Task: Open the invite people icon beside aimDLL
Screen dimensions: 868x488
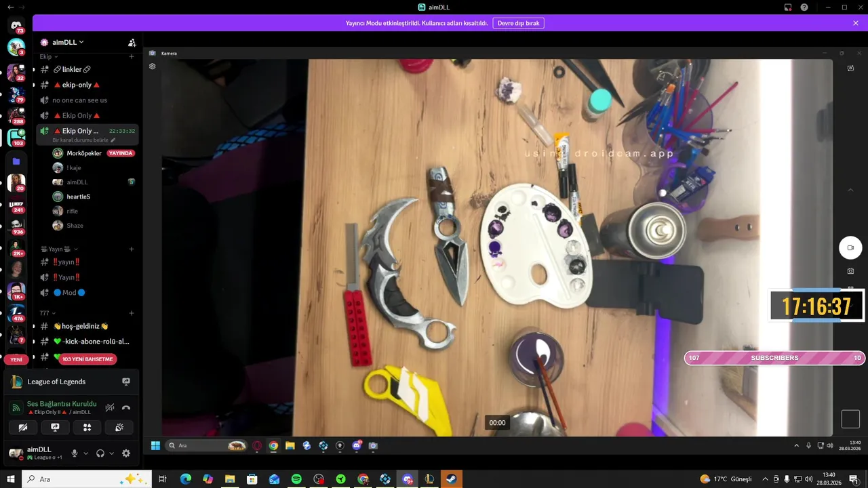Action: pyautogui.click(x=132, y=42)
